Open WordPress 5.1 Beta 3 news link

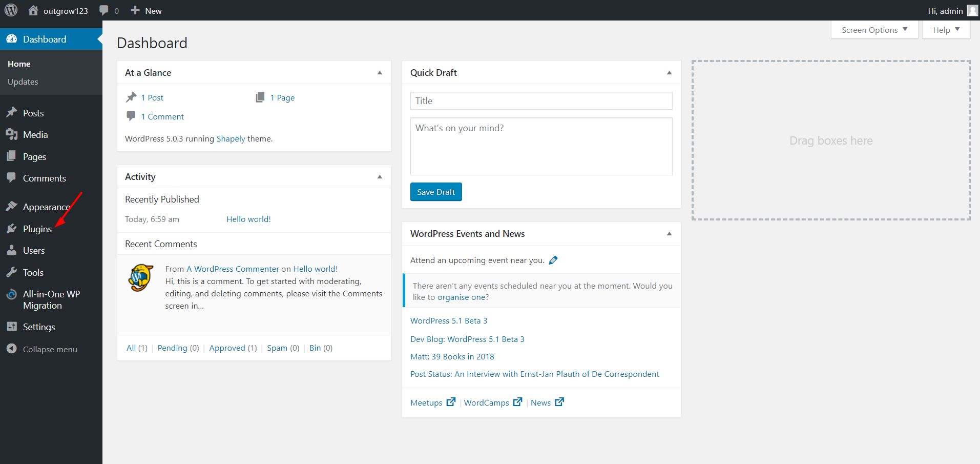coord(449,320)
